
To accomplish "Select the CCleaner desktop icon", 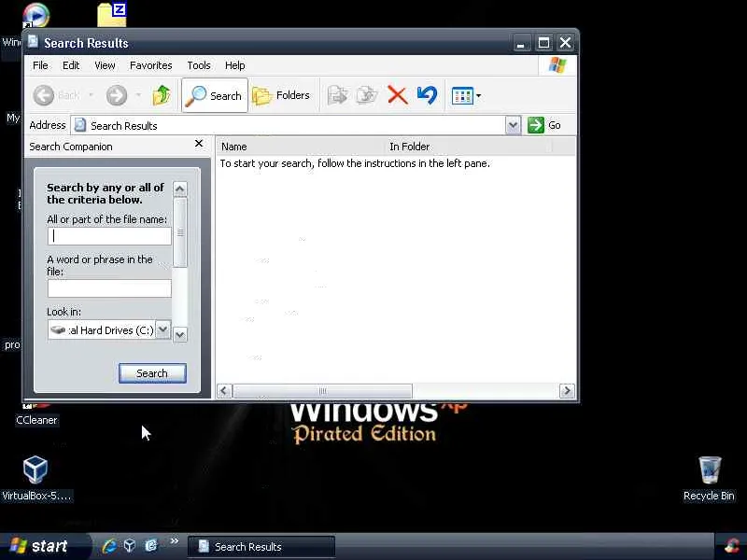I will (36, 415).
